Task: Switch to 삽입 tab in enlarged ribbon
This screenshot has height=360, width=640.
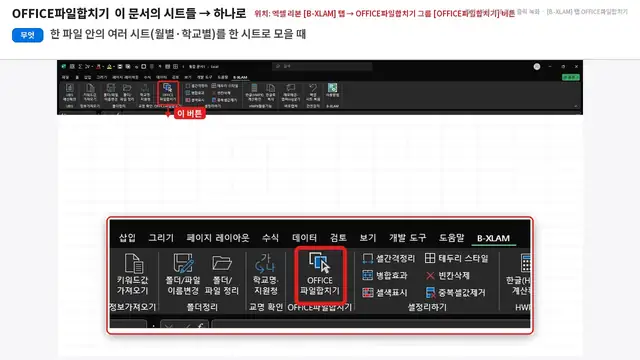Action: pos(127,238)
